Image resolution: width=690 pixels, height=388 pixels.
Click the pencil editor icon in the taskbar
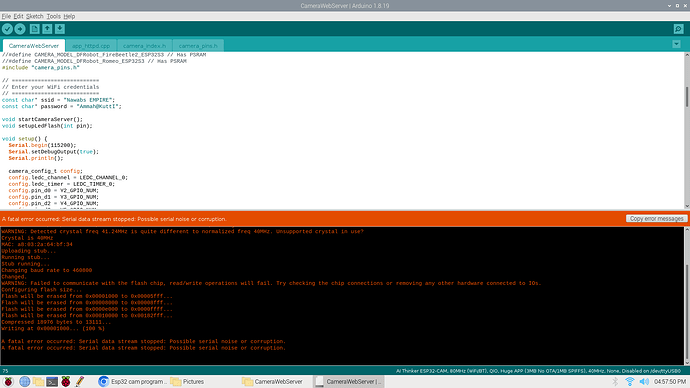click(x=80, y=381)
